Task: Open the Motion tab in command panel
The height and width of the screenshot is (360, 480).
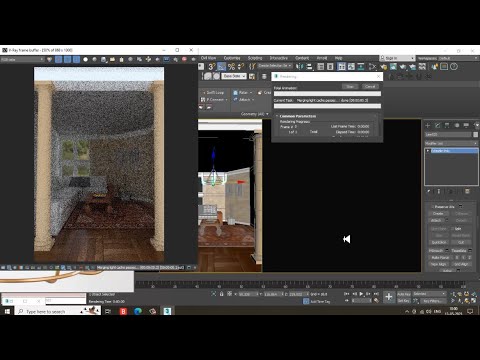Action: coord(457,125)
